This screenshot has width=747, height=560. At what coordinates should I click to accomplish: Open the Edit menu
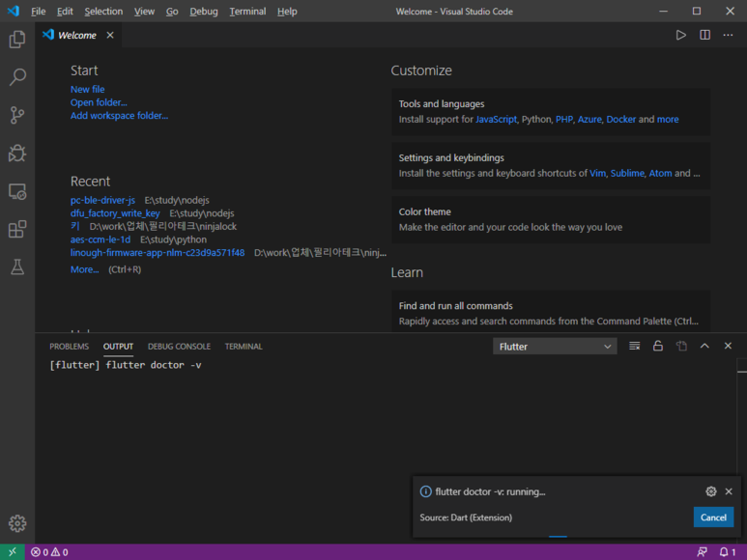tap(65, 12)
